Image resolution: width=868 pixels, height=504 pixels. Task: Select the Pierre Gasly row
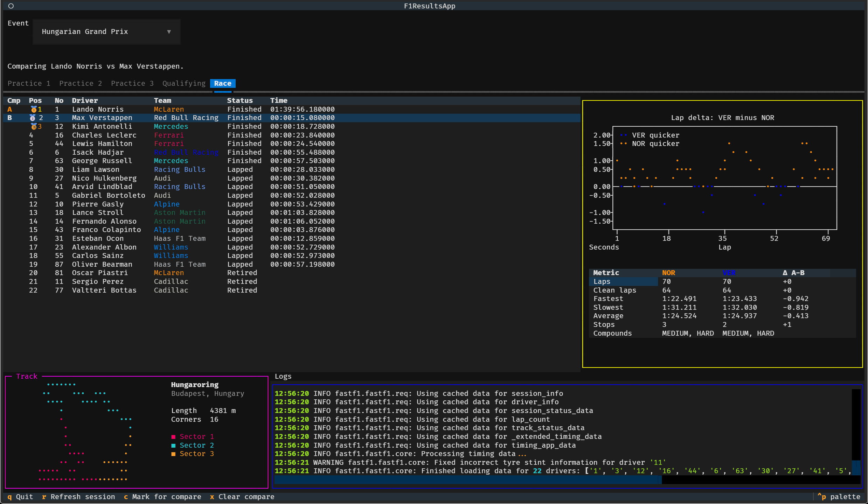(x=292, y=204)
